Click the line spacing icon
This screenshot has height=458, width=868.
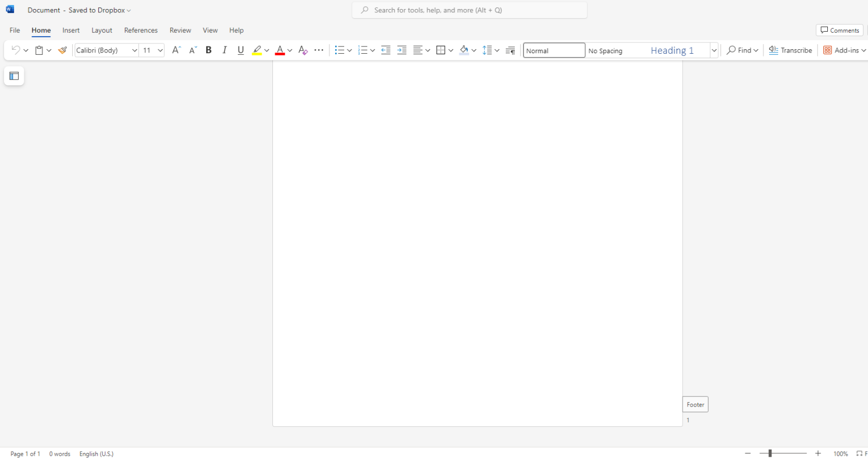tap(488, 50)
